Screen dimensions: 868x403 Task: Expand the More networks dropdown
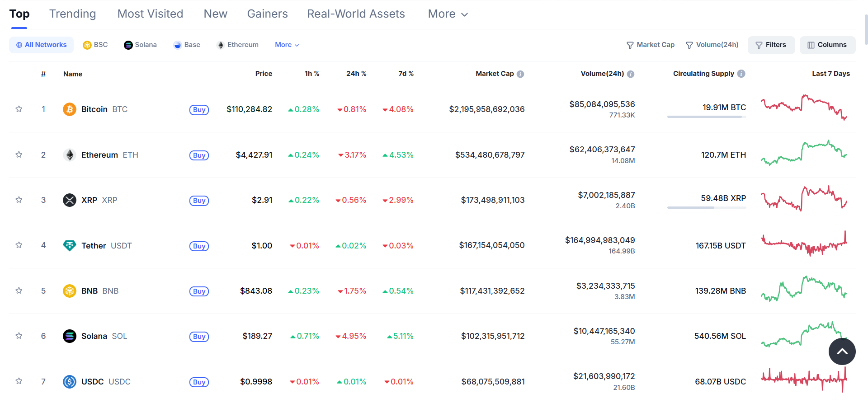point(287,45)
